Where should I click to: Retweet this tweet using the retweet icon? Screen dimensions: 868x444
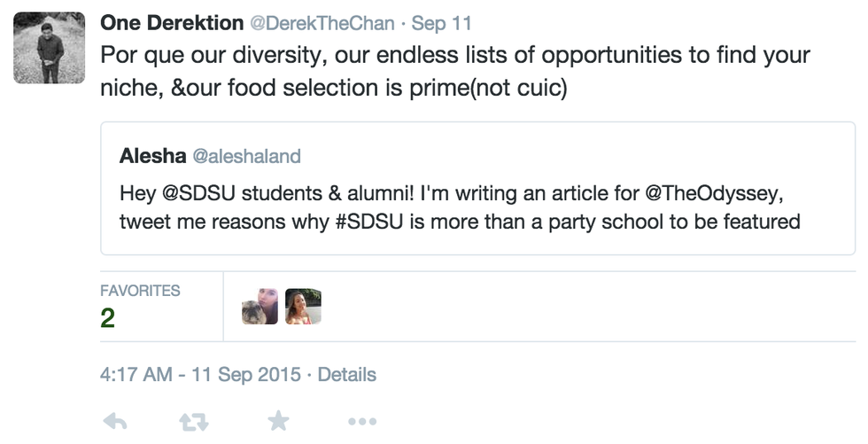[x=193, y=422]
